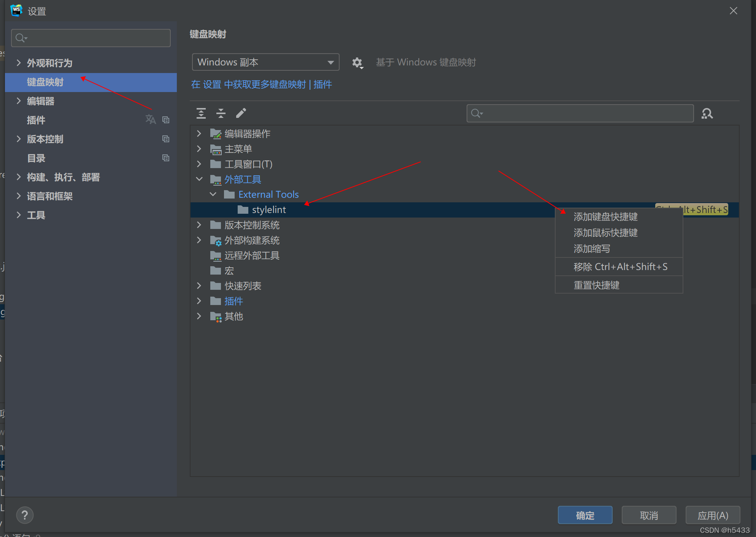The width and height of the screenshot is (756, 537).
Task: Click the copy icon beside 版本控制
Action: point(166,139)
